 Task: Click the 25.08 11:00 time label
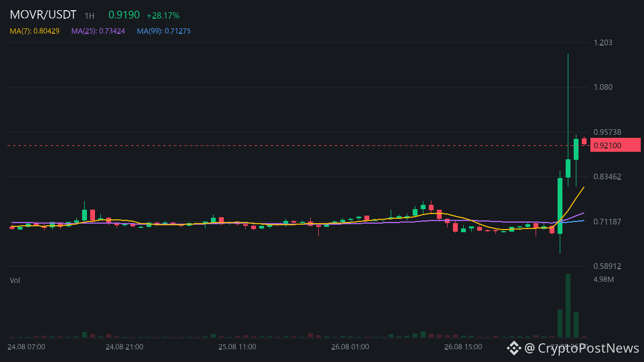coord(237,347)
